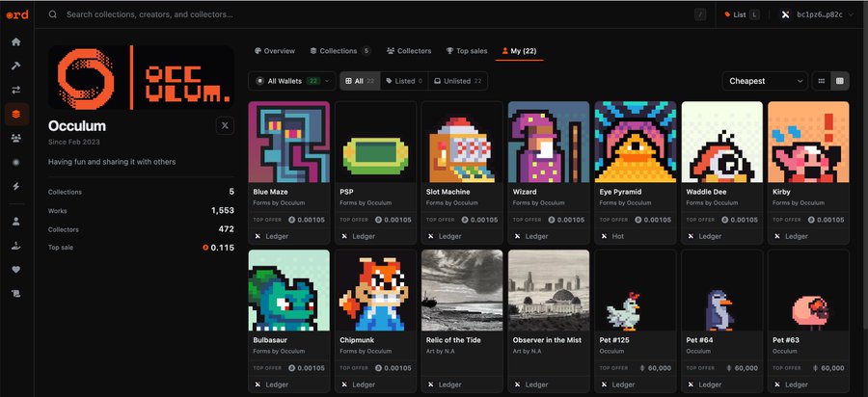The image size is (868, 397).
Task: Open the Slot Machine title link
Action: pos(448,192)
